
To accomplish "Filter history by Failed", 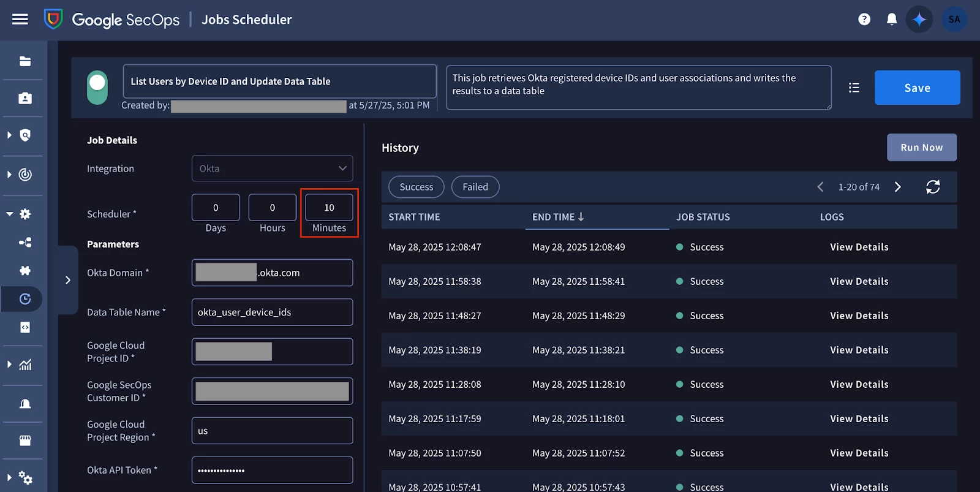I will pos(475,187).
